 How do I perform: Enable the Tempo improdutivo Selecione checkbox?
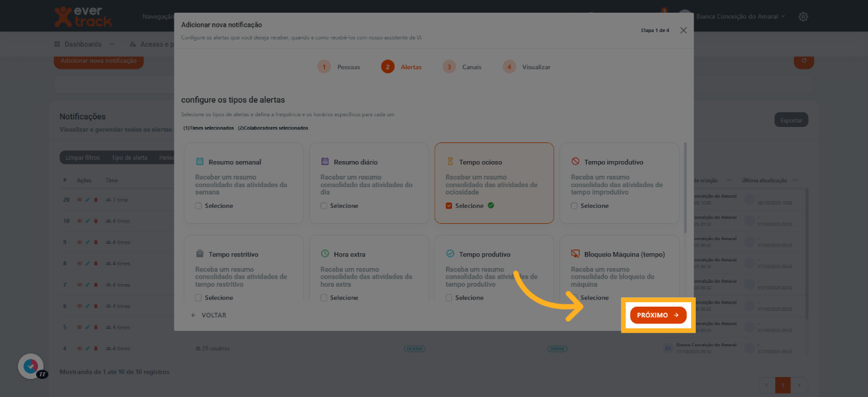[574, 206]
